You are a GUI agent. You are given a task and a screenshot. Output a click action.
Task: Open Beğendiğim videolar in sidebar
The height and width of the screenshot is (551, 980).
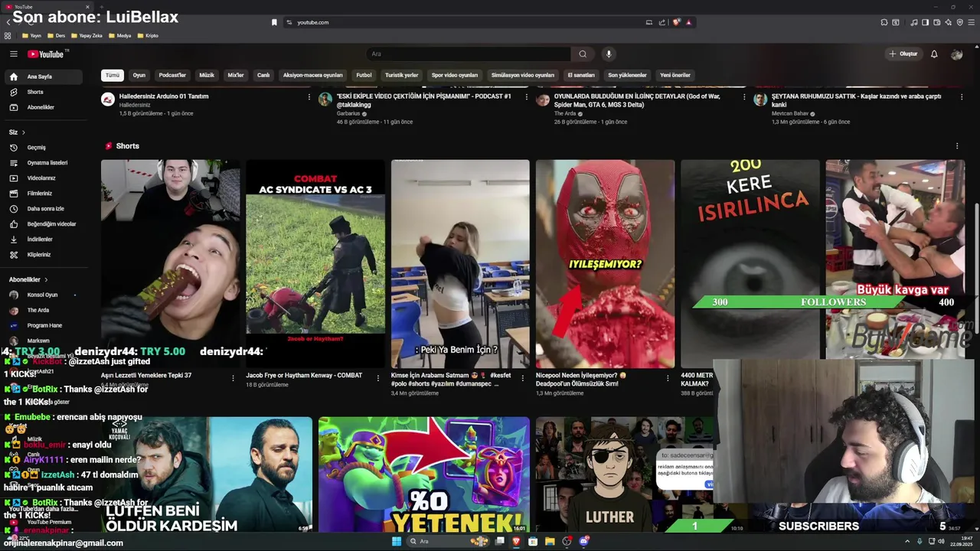[x=43, y=223]
